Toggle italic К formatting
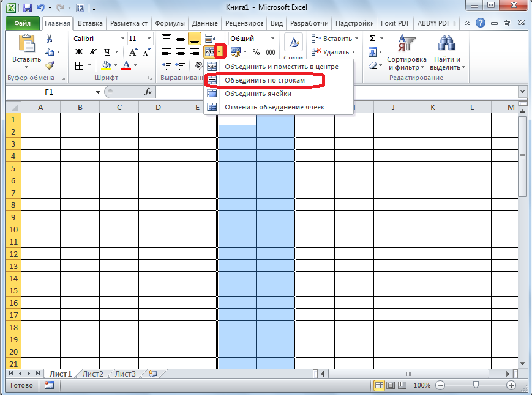The image size is (532, 395). point(93,52)
